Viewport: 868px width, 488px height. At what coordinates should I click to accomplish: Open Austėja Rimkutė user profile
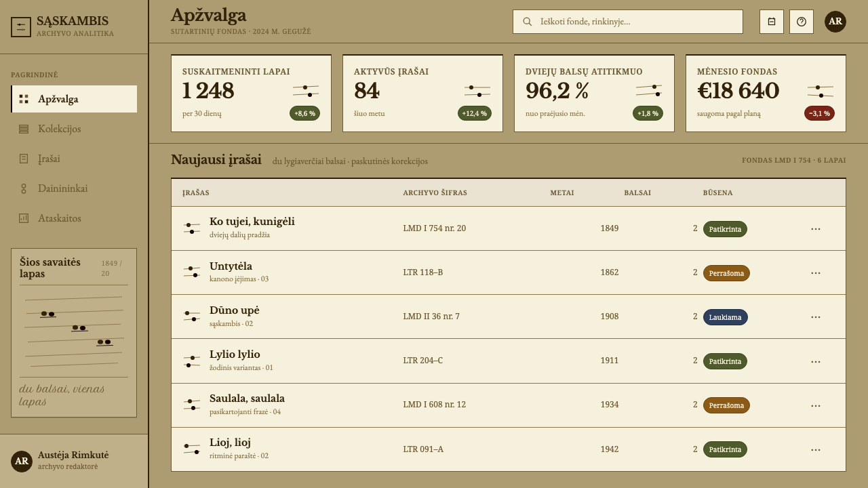[x=74, y=461]
